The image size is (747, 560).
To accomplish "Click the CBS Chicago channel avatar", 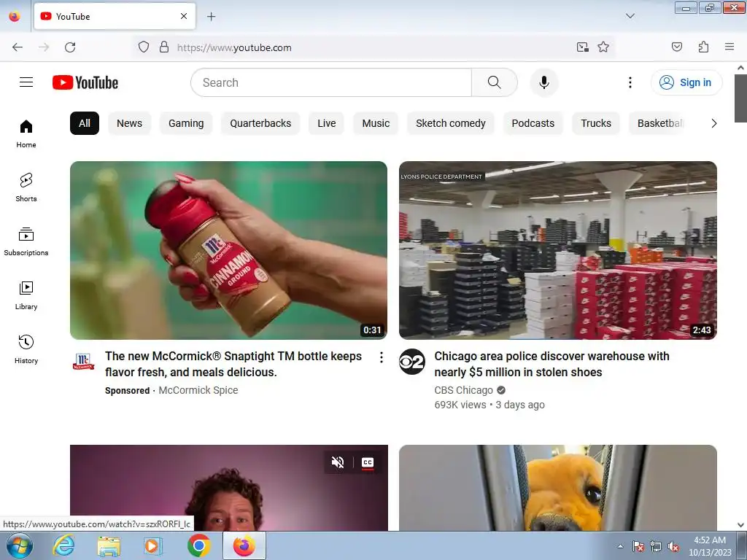I will pos(412,362).
